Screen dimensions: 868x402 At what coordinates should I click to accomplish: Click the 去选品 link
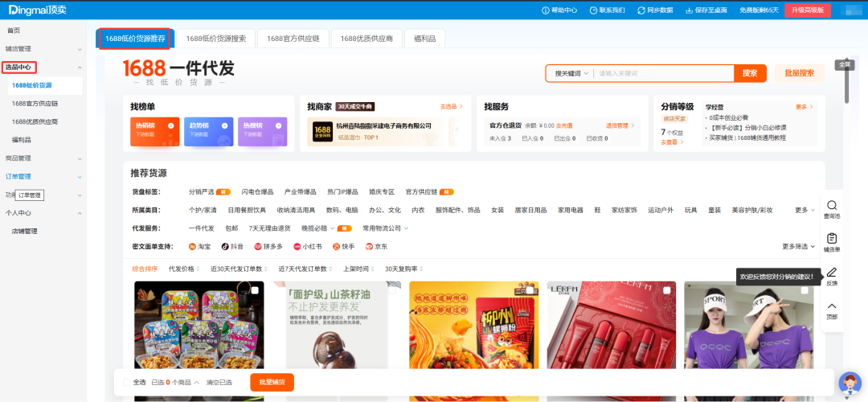point(452,106)
